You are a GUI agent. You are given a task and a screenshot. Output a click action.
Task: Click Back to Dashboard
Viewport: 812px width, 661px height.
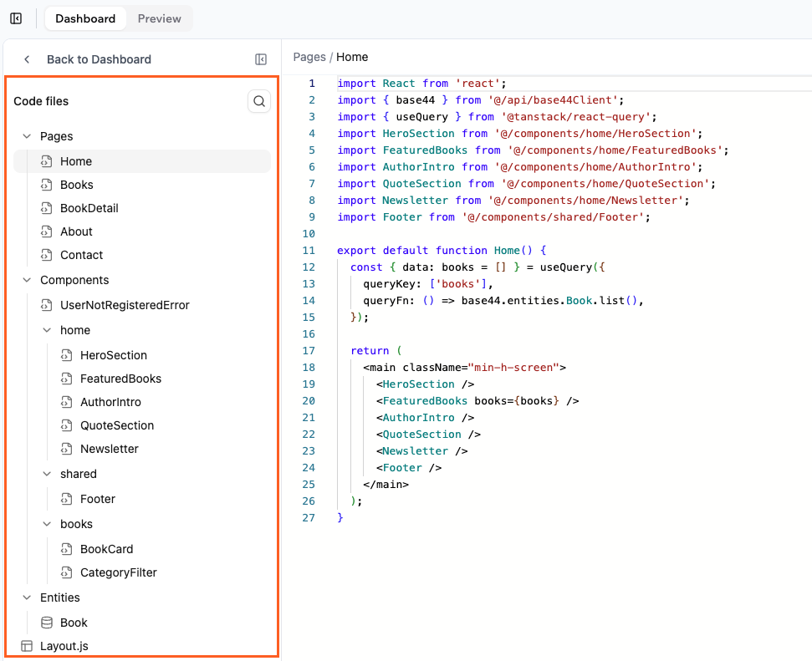click(100, 58)
